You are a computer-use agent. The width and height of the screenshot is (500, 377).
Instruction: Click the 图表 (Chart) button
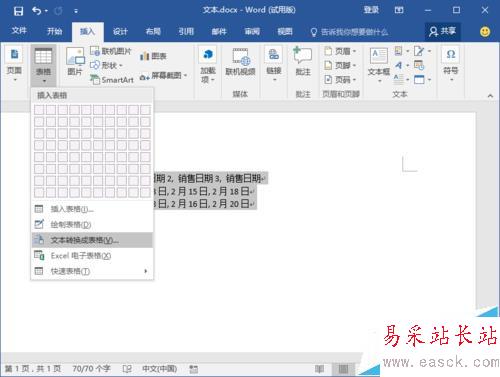[153, 56]
